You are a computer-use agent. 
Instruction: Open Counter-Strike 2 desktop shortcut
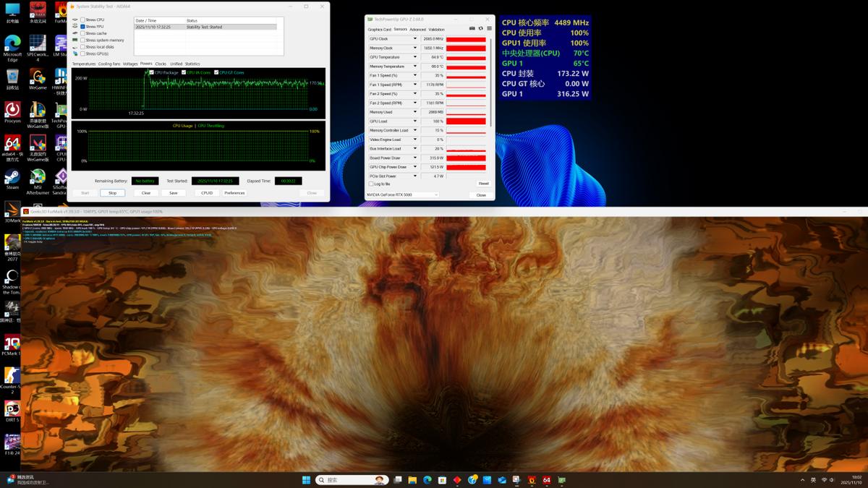coord(12,380)
